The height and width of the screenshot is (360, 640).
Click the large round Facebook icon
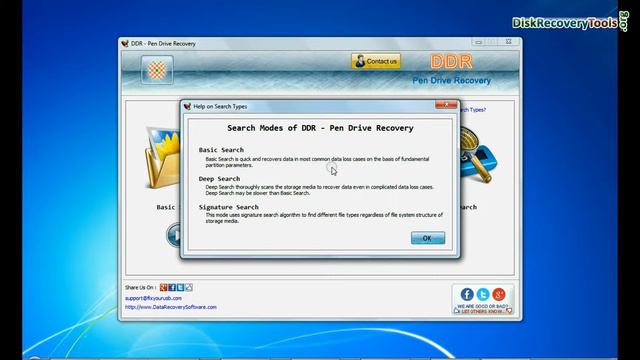coord(467,294)
